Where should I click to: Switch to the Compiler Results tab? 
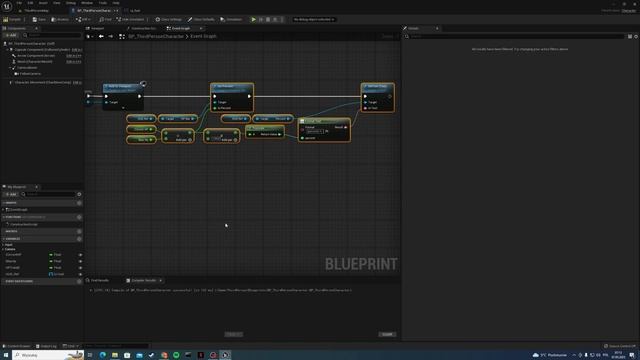pos(144,280)
